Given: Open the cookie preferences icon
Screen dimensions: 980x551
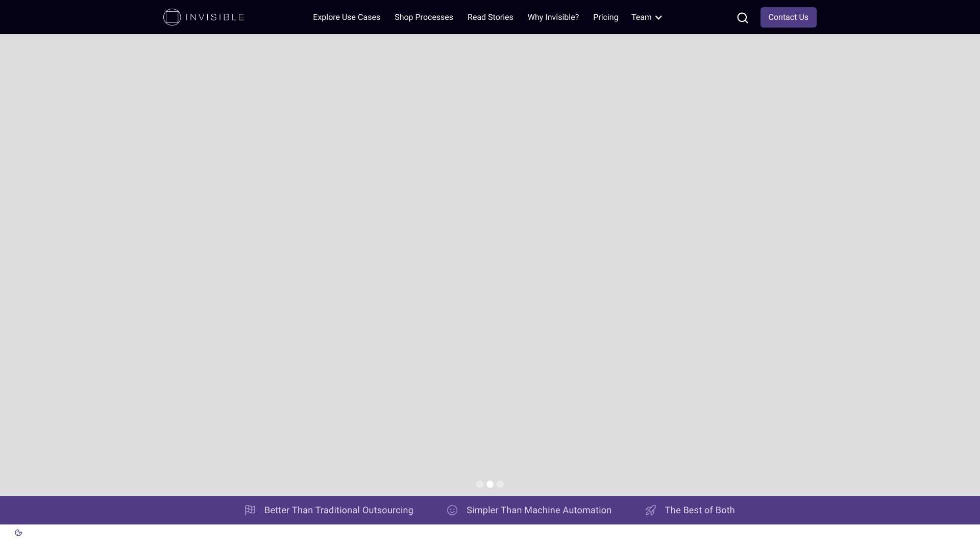Looking at the screenshot, I should coord(18,533).
